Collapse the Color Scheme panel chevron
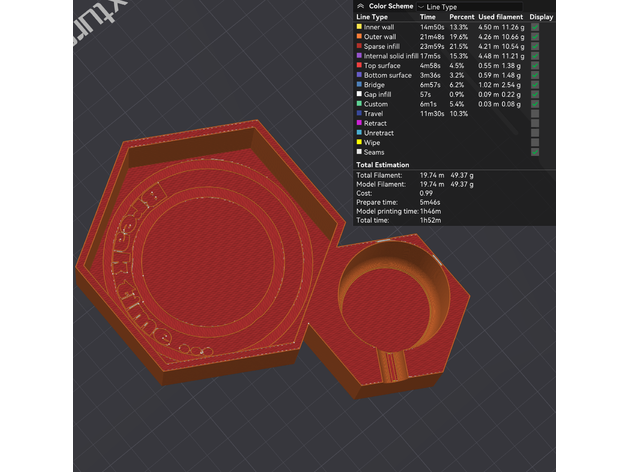 click(x=361, y=6)
